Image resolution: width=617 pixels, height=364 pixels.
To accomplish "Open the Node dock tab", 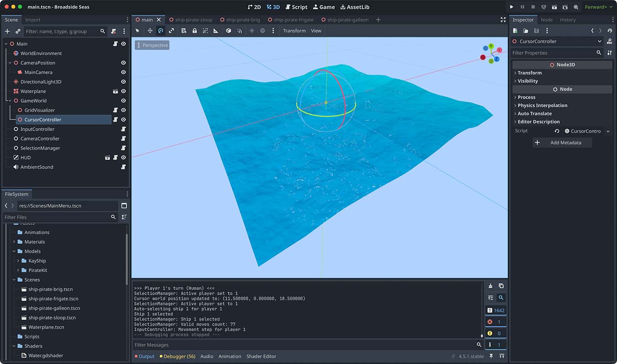I will (547, 20).
